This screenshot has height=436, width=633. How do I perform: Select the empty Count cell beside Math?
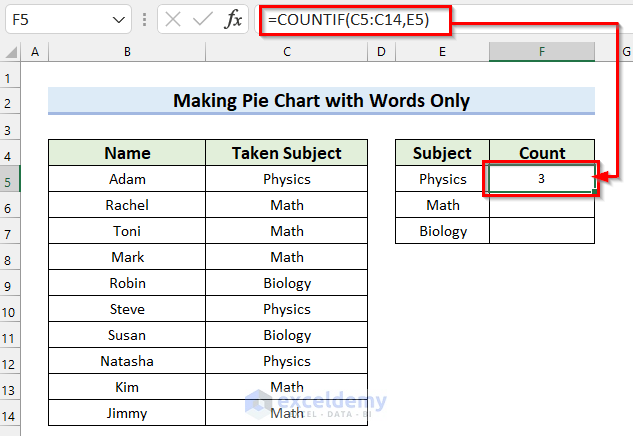[x=542, y=205]
